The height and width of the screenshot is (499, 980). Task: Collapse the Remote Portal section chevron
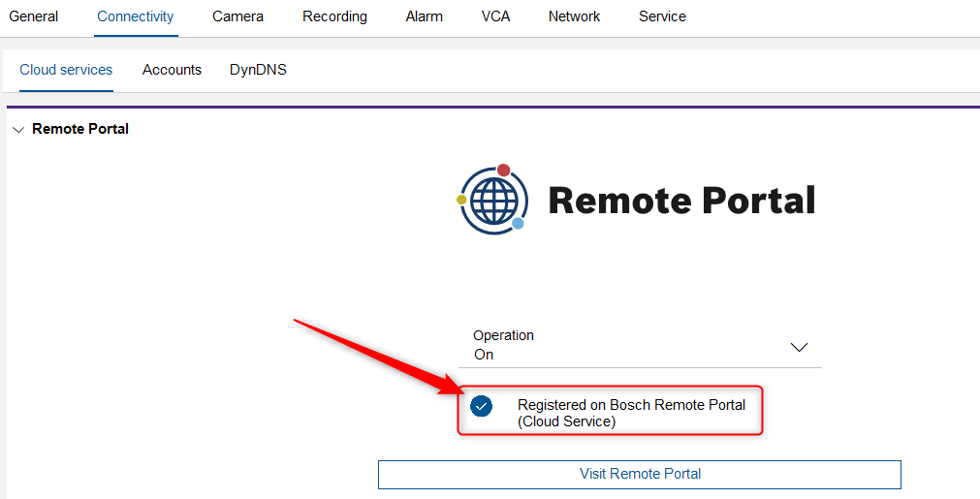(18, 129)
